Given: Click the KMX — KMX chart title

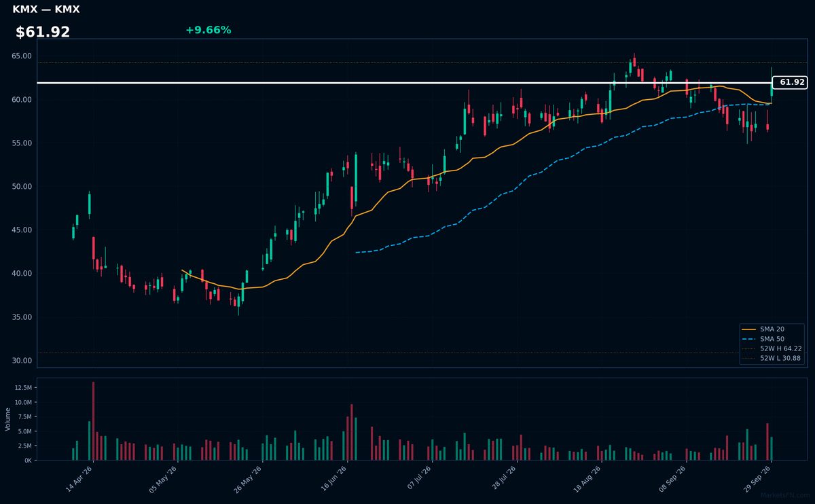Looking at the screenshot, I should pos(46,10).
